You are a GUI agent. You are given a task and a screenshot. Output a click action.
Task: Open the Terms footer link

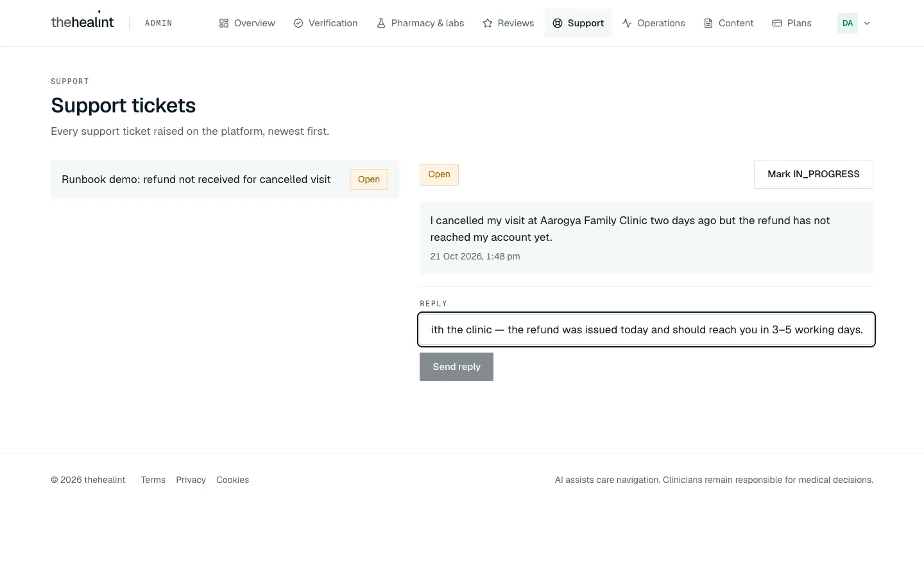(x=153, y=480)
